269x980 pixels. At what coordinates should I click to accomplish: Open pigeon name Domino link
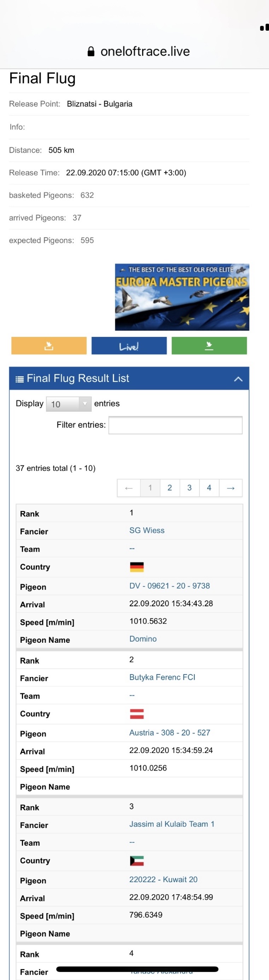click(143, 639)
